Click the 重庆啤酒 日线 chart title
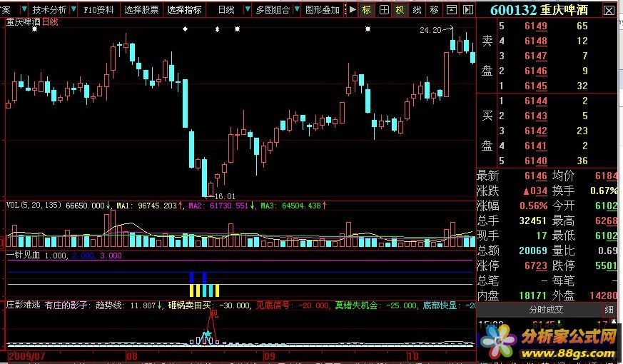This screenshot has height=364, width=623. 32,22
